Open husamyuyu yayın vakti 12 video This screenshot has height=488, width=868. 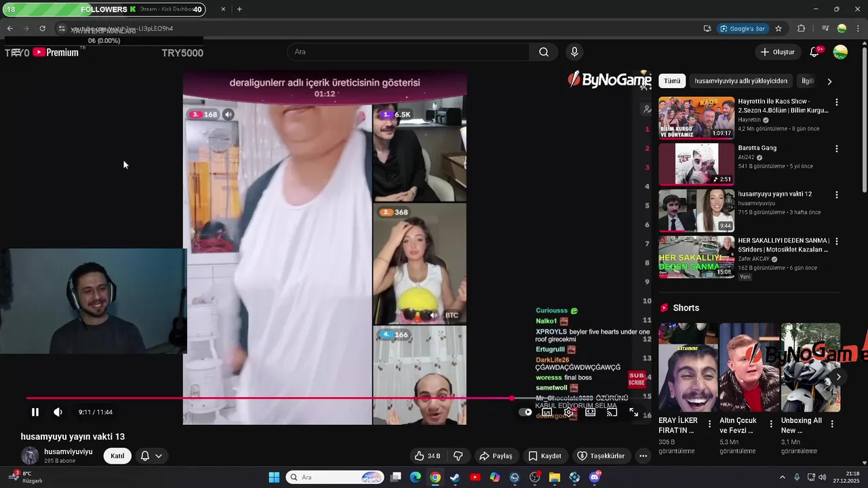[696, 210]
